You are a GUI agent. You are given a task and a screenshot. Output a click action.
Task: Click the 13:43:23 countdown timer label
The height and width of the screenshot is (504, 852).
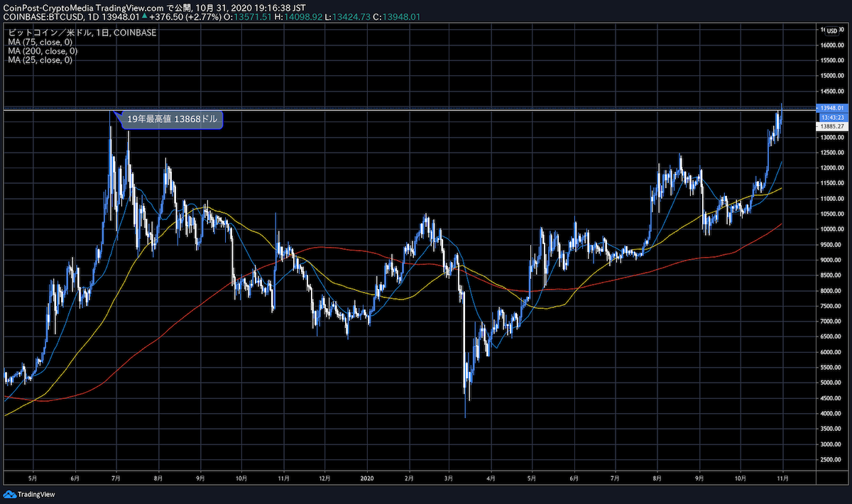tap(830, 117)
